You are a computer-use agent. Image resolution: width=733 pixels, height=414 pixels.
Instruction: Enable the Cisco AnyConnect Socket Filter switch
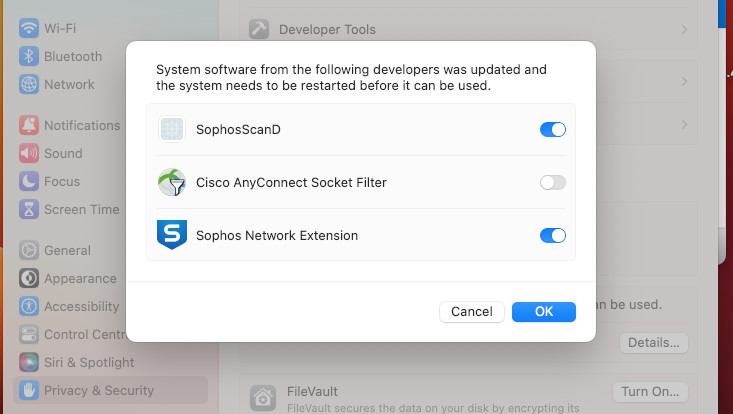[553, 182]
